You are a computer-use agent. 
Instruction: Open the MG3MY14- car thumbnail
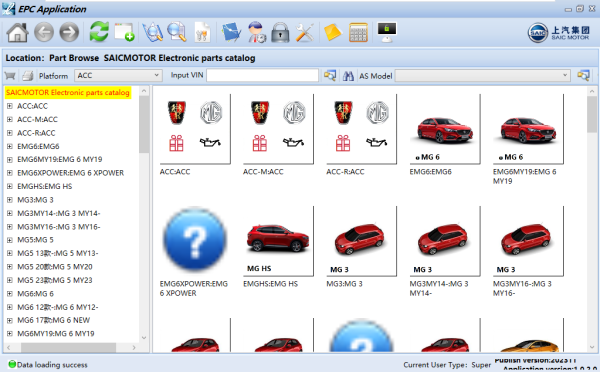click(445, 241)
